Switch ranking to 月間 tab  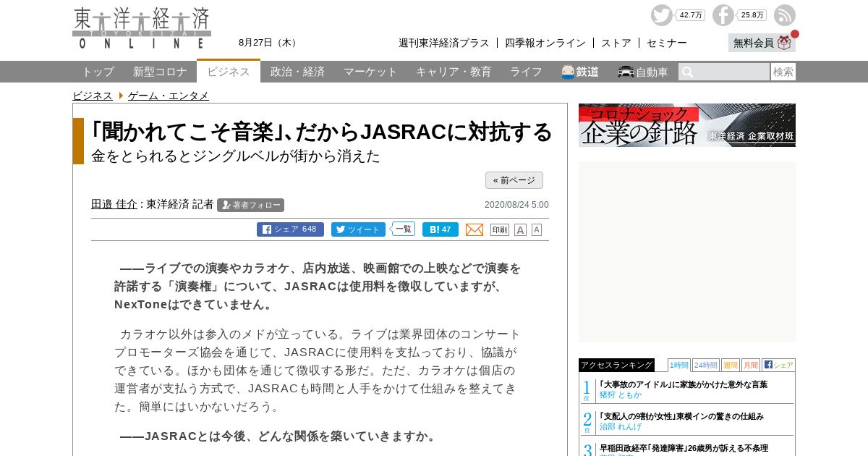tap(750, 365)
